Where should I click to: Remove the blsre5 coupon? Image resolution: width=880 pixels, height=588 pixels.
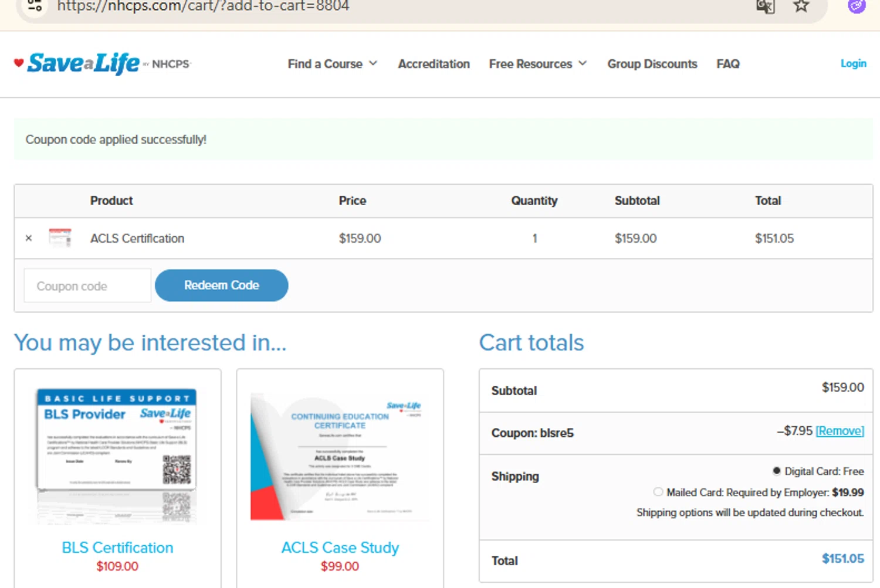pos(840,431)
